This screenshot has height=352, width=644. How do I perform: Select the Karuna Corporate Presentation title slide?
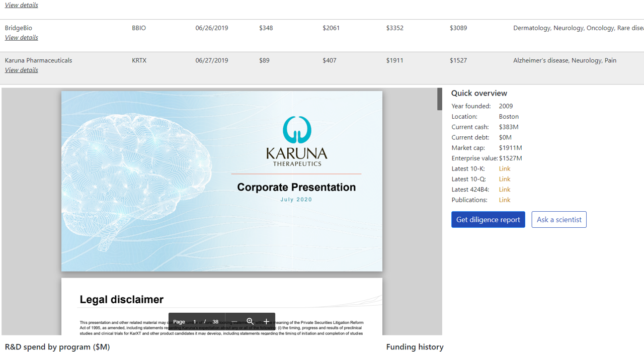[222, 181]
